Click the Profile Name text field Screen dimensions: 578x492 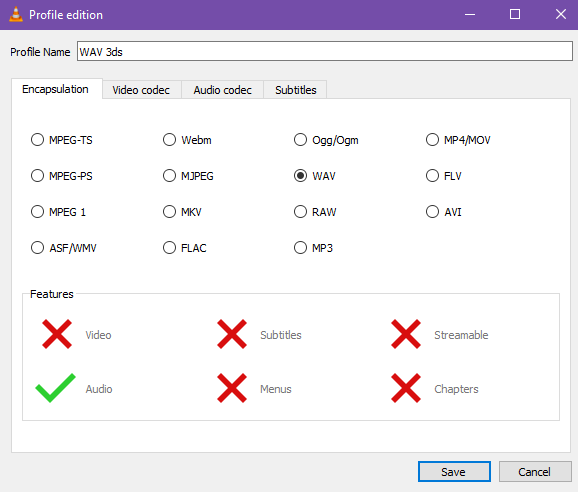(324, 51)
